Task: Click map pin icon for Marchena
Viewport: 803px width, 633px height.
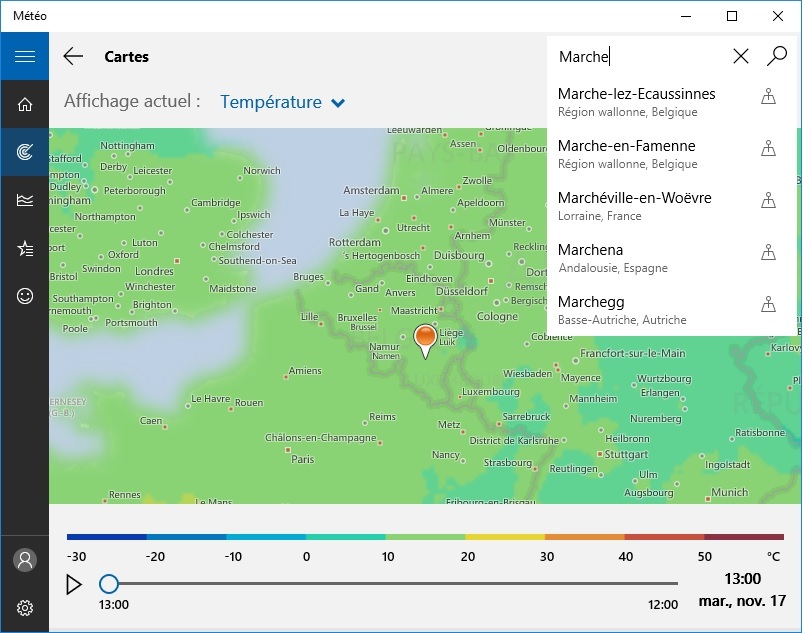Action: (x=768, y=252)
